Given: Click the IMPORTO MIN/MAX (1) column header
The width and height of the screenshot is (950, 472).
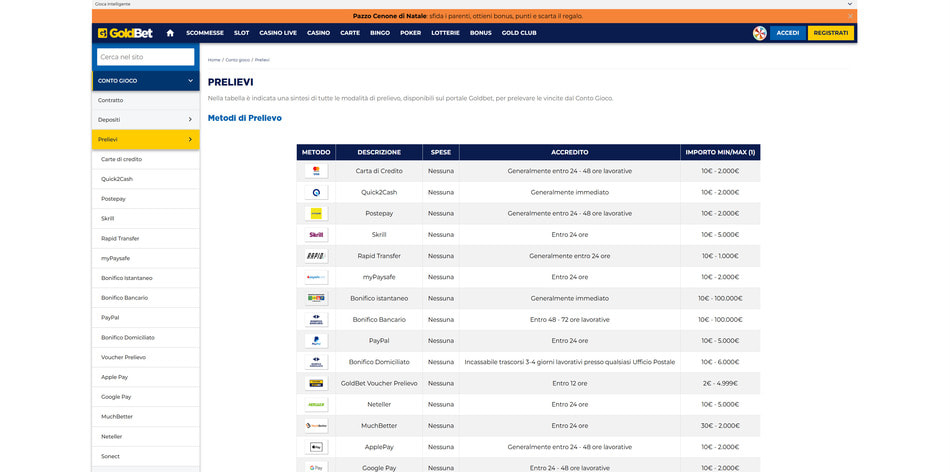Looking at the screenshot, I should (720, 152).
